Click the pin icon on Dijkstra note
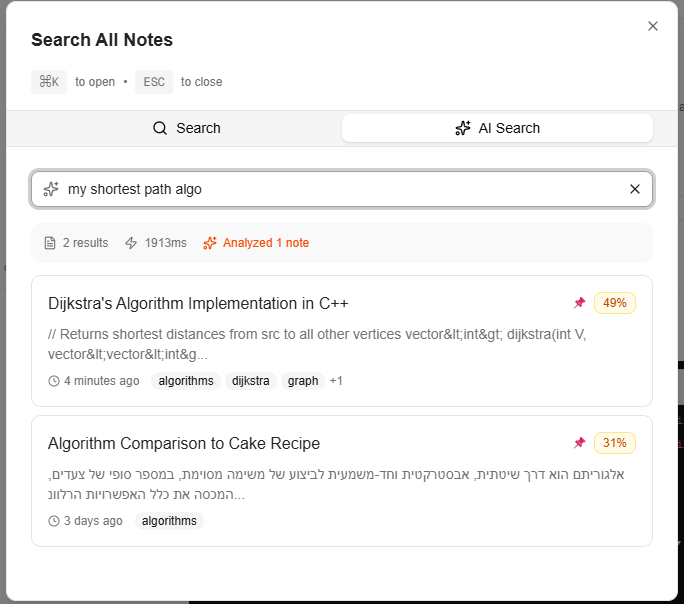This screenshot has height=604, width=684. [579, 303]
